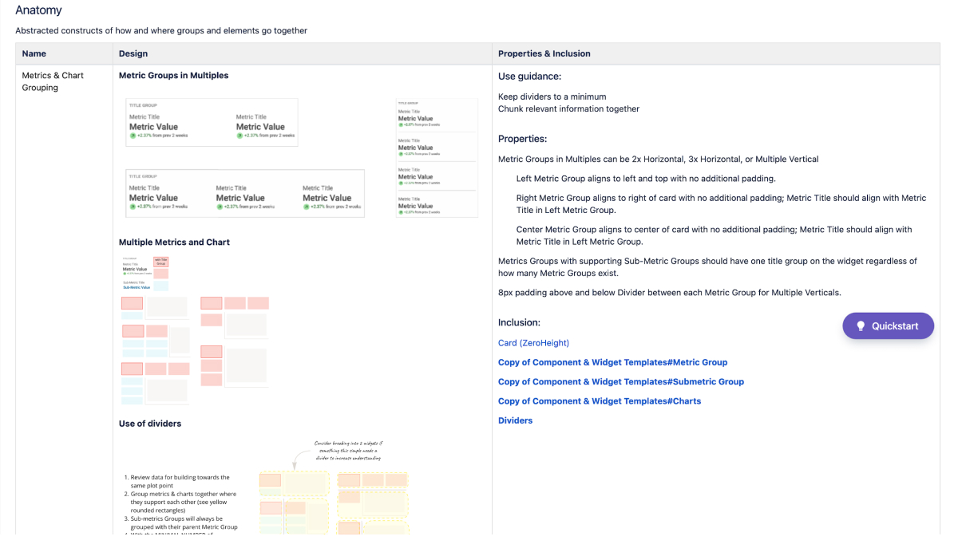Open the Metric Group templates link
Screen dimensions: 958x560
tap(612, 362)
